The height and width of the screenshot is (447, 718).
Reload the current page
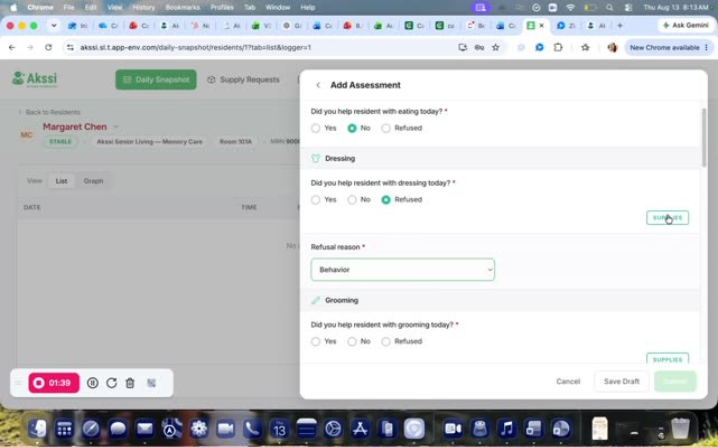[x=48, y=47]
